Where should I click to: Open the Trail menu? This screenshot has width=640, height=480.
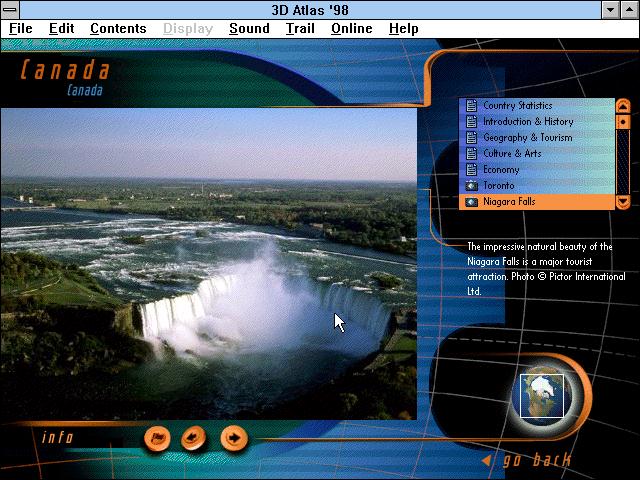[x=300, y=28]
